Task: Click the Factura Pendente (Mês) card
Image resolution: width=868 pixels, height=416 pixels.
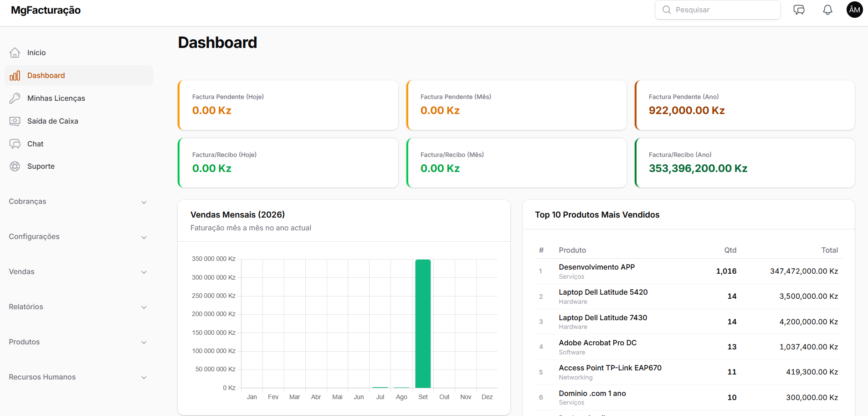Action: point(516,105)
